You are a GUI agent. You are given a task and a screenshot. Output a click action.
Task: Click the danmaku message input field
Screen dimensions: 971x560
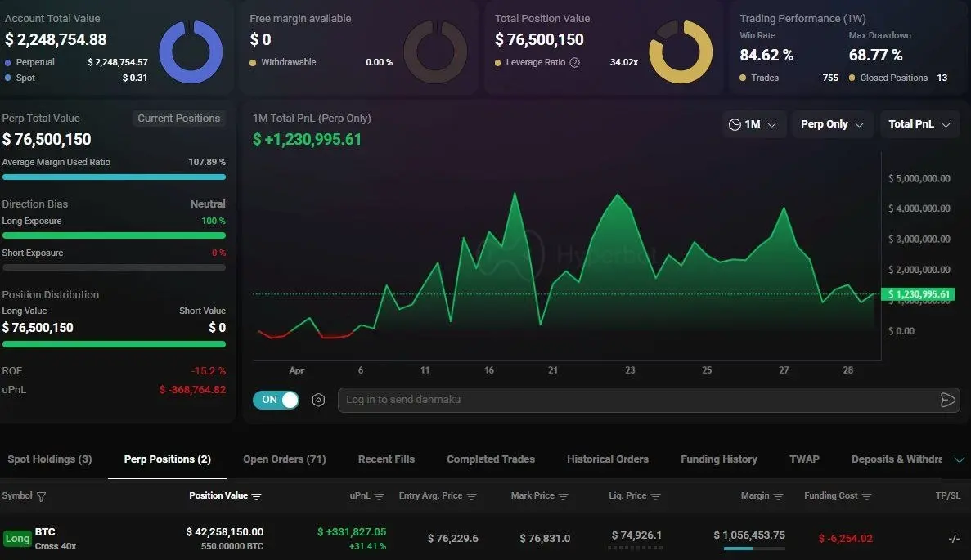649,400
